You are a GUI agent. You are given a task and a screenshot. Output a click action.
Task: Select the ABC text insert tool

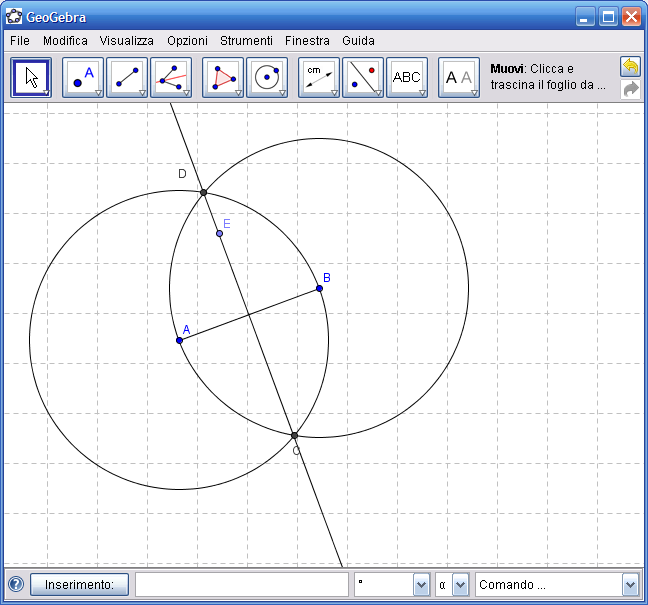pos(407,77)
